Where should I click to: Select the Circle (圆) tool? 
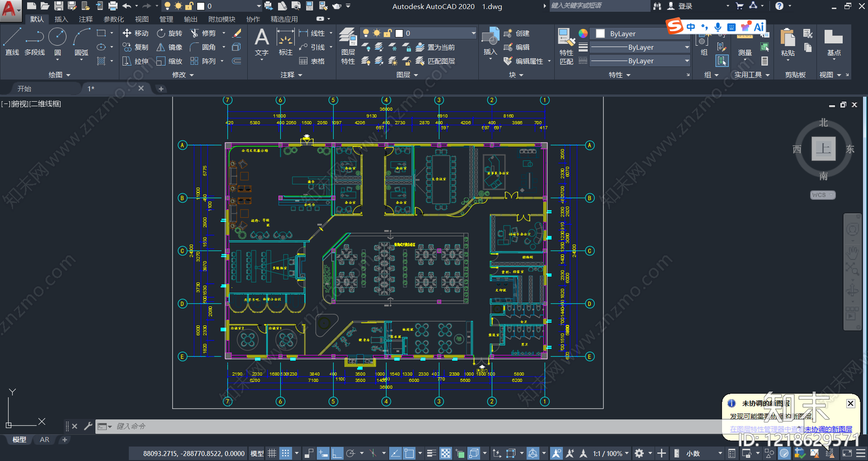[x=58, y=42]
